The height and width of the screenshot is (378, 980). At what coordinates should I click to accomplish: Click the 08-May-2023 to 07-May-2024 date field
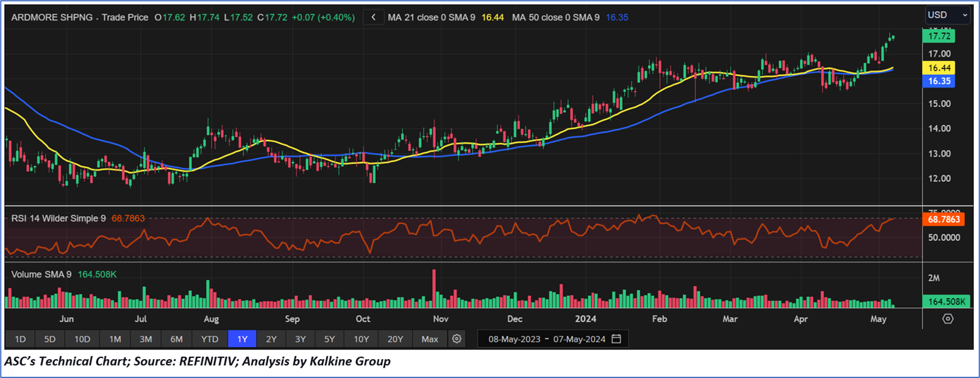(546, 339)
